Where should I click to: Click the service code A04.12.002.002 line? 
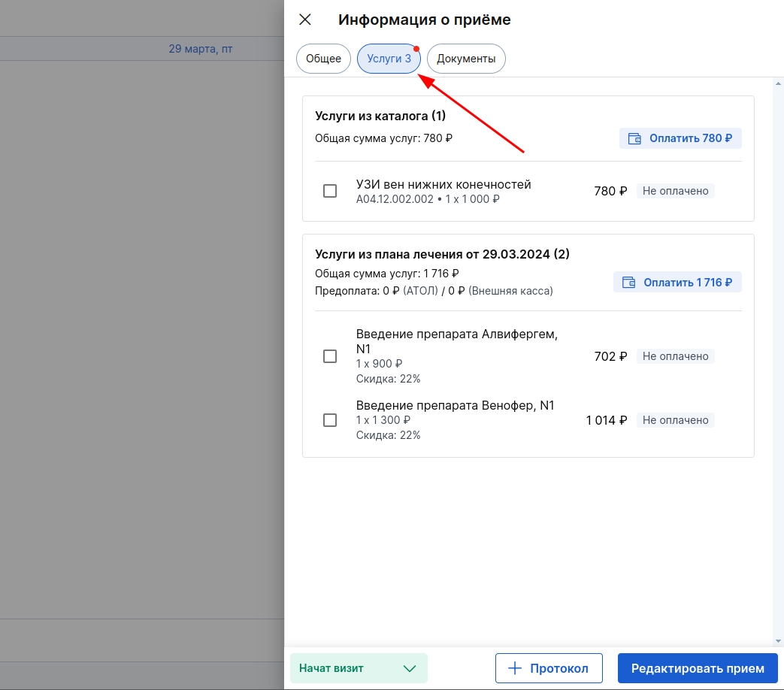pyautogui.click(x=428, y=199)
